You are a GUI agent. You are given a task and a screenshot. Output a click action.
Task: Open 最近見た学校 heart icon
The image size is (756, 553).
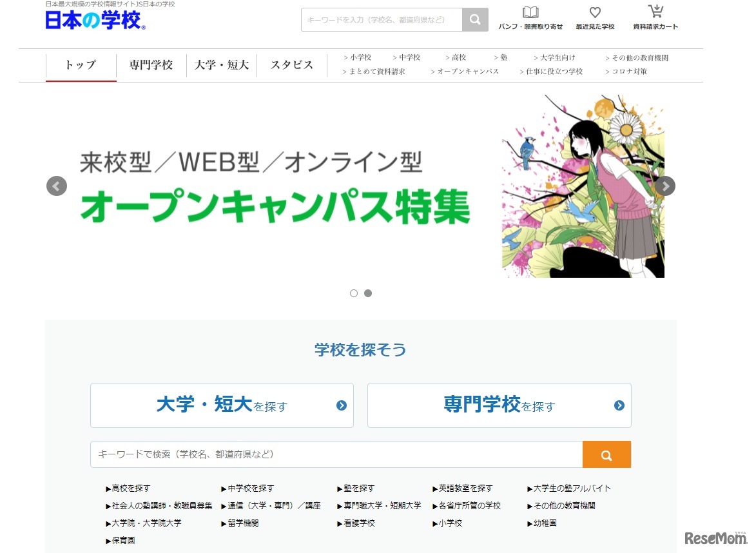point(595,13)
